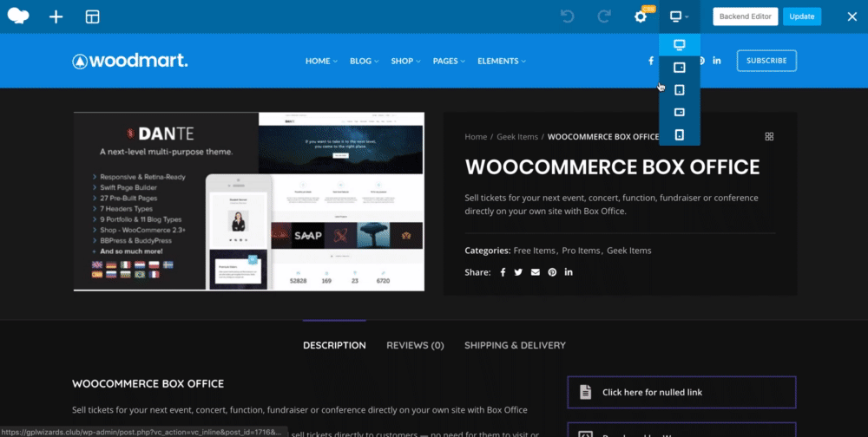The width and height of the screenshot is (868, 437).
Task: Open page settings gear icon
Action: [641, 16]
